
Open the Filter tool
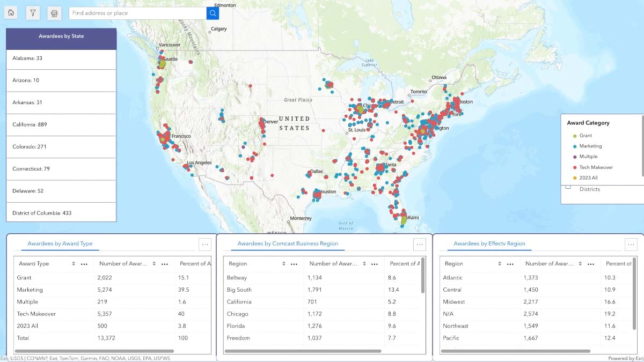[33, 12]
